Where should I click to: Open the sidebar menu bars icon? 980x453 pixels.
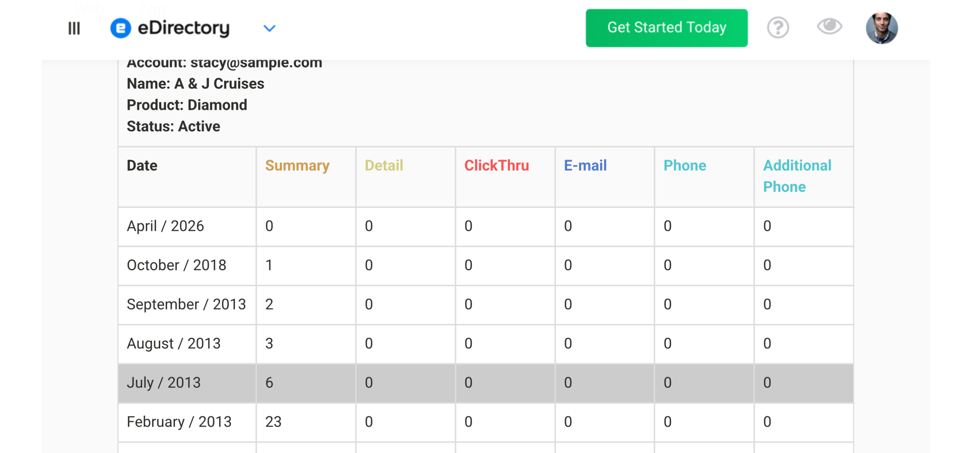pyautogui.click(x=74, y=28)
